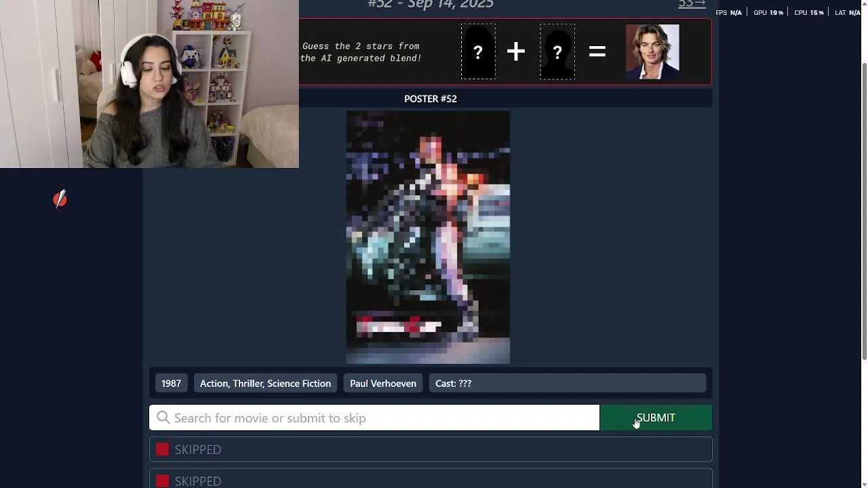Select the 1987 year hint tag

click(171, 384)
